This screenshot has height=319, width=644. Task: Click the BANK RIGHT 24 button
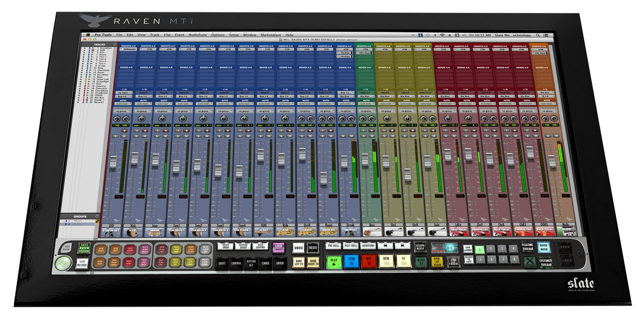click(313, 262)
